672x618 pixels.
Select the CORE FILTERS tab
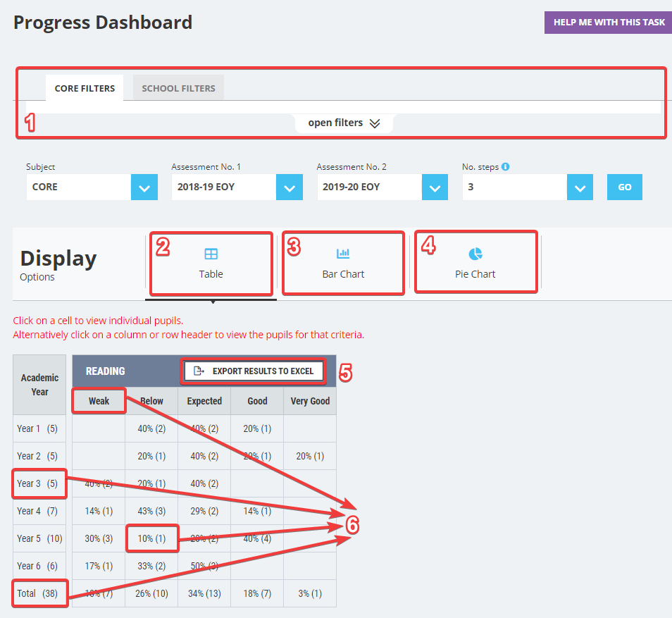coord(85,88)
